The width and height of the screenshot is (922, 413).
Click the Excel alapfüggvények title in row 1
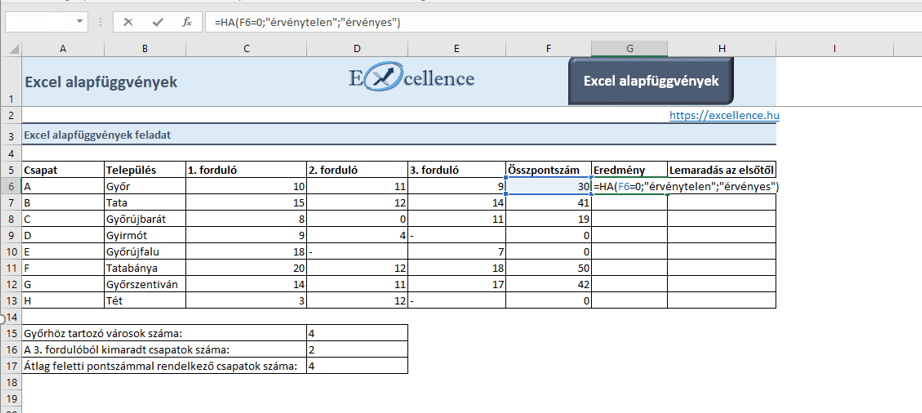[101, 82]
